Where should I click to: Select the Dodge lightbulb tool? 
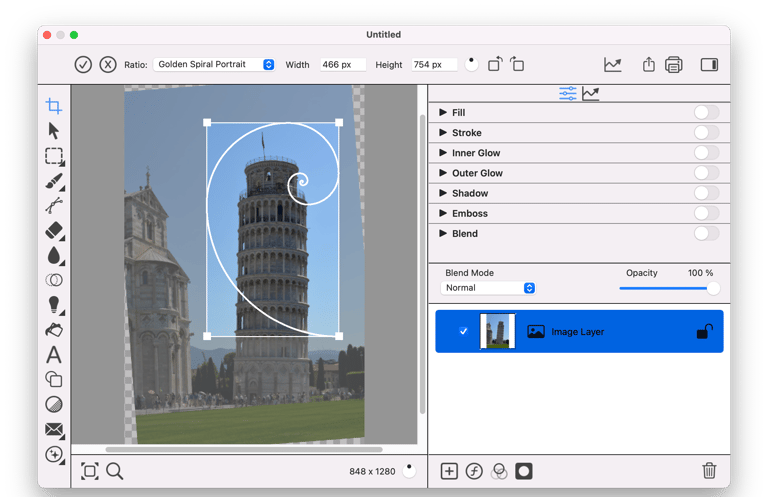pyautogui.click(x=54, y=305)
